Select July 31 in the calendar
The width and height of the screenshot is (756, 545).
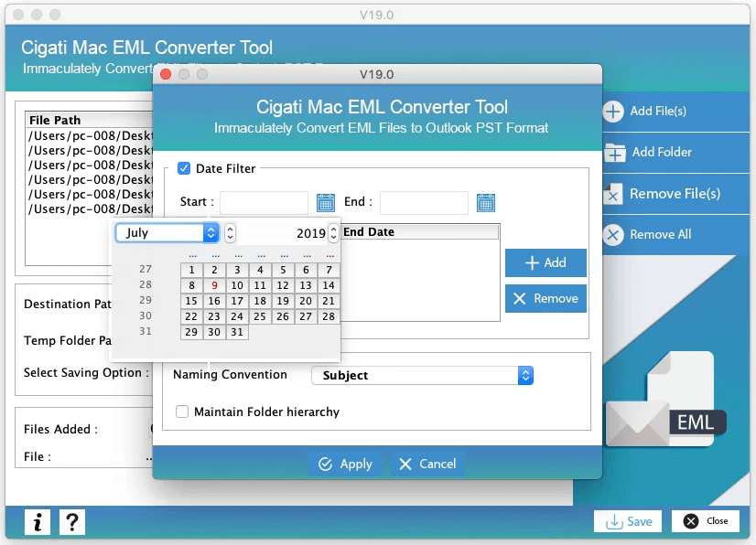click(x=237, y=332)
